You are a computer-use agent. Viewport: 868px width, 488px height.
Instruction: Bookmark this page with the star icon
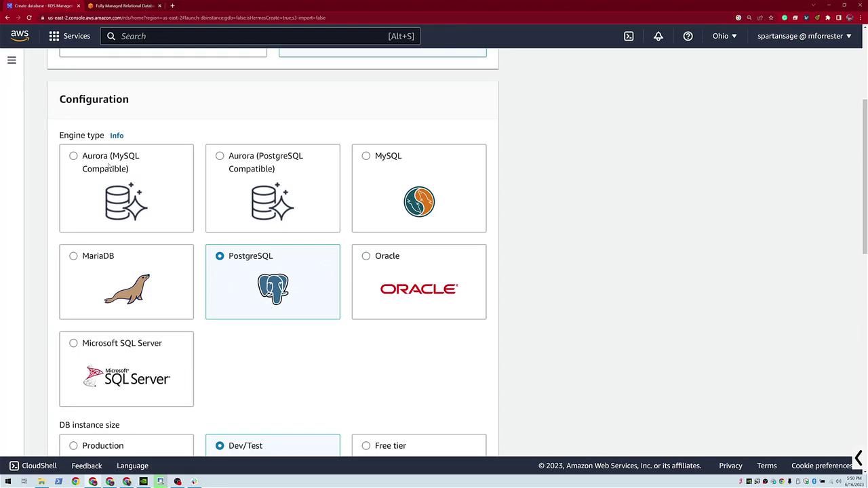point(771,18)
